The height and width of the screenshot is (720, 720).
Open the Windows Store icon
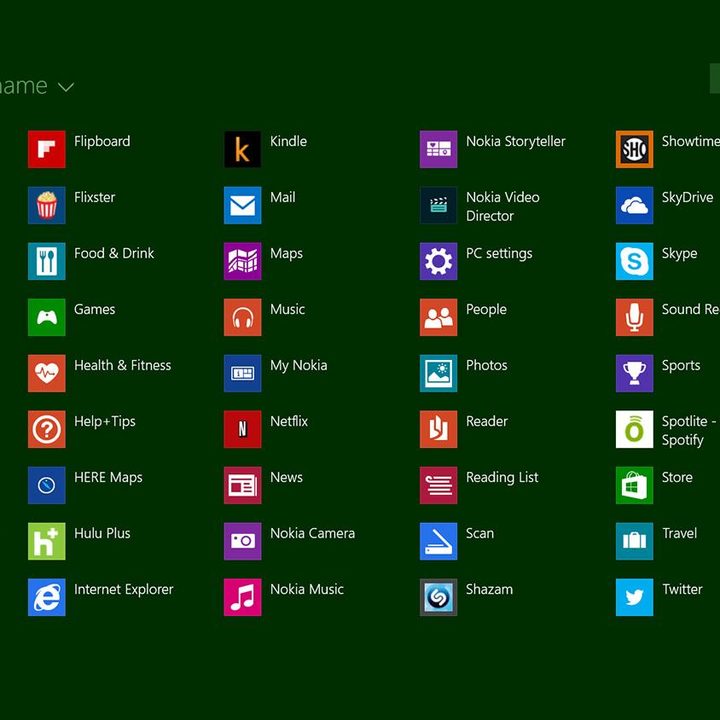click(635, 485)
